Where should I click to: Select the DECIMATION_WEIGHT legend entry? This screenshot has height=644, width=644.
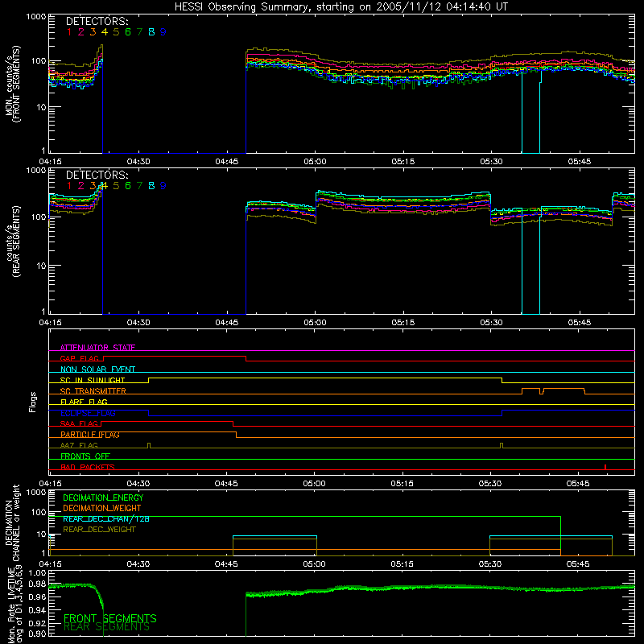[x=102, y=508]
